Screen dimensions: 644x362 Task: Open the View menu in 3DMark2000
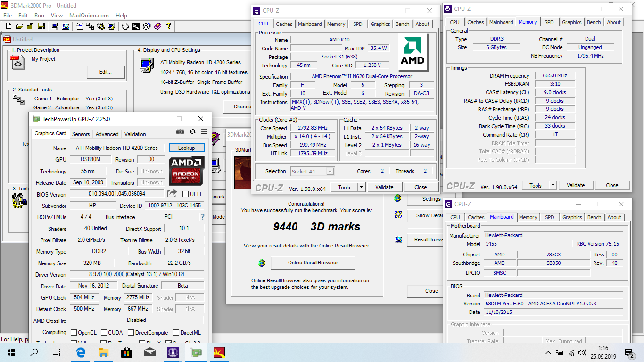click(x=57, y=15)
